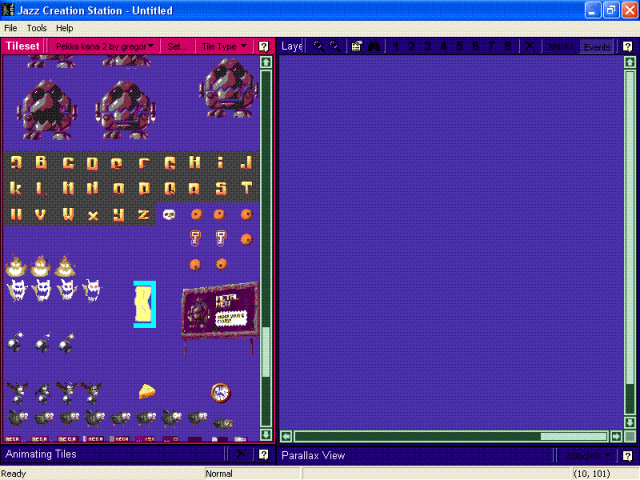This screenshot has height=480, width=640.
Task: Switch to layer 3
Action: point(427,47)
